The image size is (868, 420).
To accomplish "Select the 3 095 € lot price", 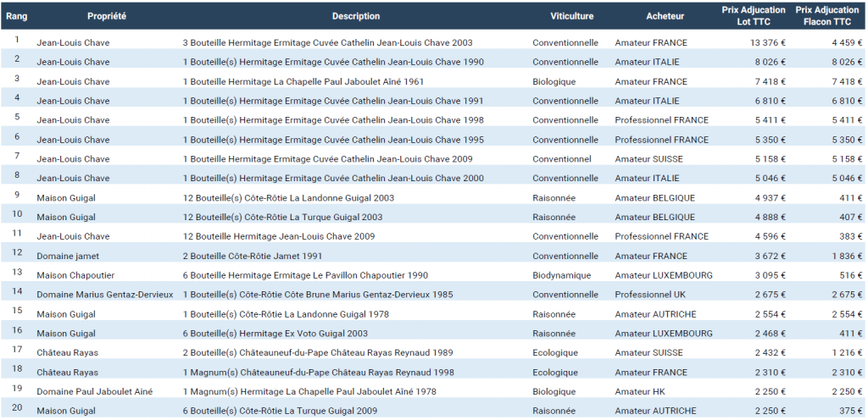I will point(770,275).
